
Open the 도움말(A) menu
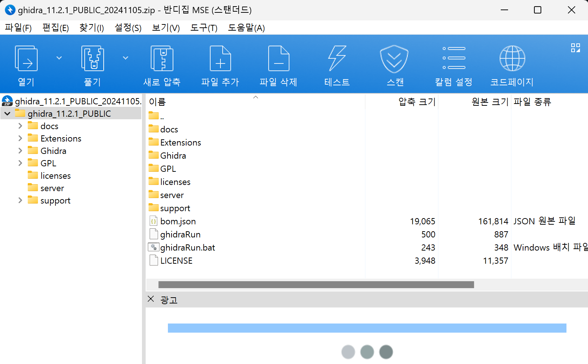click(x=246, y=28)
